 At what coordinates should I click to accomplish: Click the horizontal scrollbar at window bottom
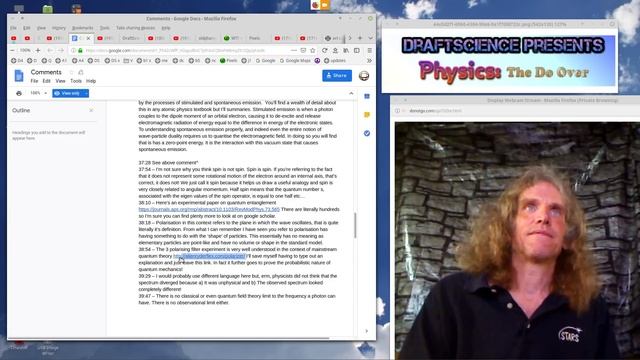point(169,338)
